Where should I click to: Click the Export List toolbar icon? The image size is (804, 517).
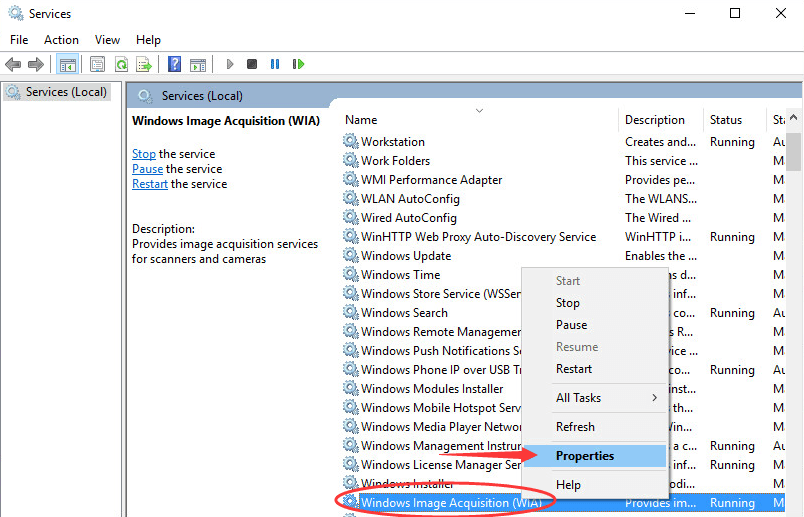(144, 64)
